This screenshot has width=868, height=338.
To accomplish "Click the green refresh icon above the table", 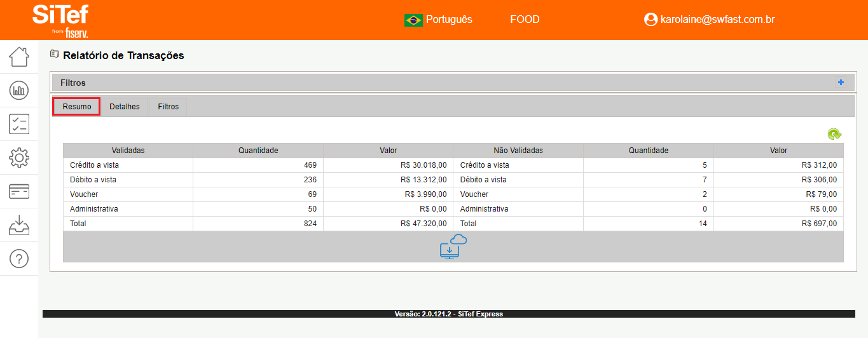I will tap(834, 134).
